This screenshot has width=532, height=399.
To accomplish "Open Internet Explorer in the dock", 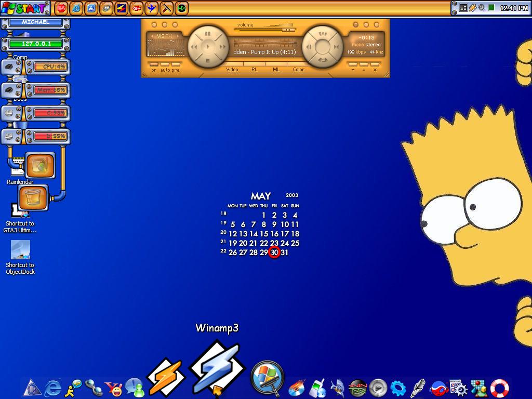I will 53,388.
